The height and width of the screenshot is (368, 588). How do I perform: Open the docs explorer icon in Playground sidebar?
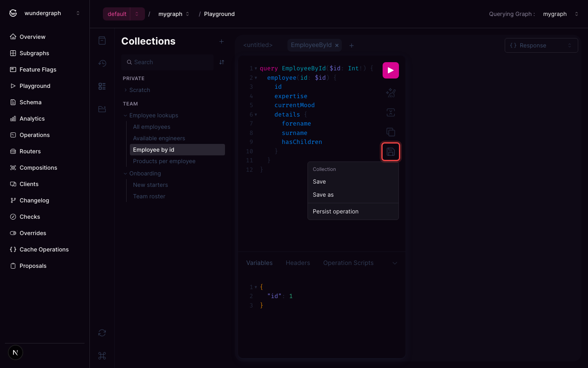[102, 40]
